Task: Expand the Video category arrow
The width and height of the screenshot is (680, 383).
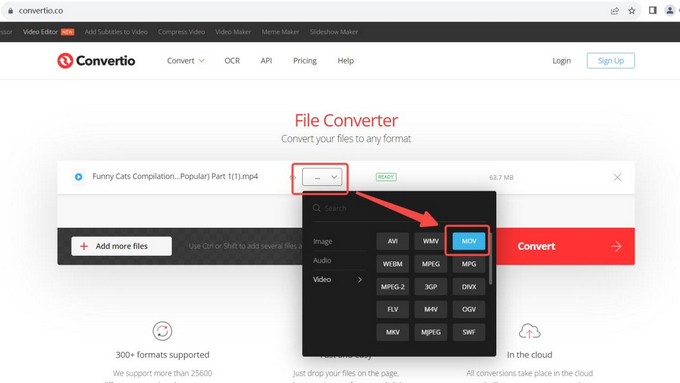Action: click(x=360, y=280)
